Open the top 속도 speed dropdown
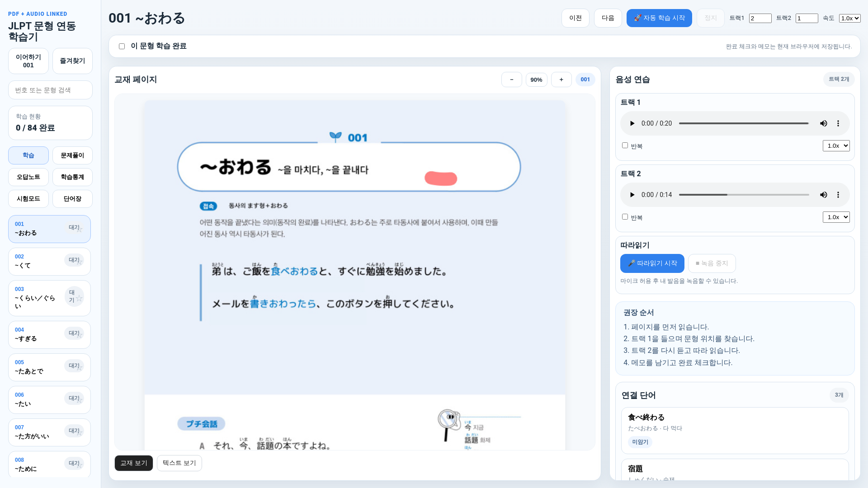The height and width of the screenshot is (488, 868). (x=849, y=18)
